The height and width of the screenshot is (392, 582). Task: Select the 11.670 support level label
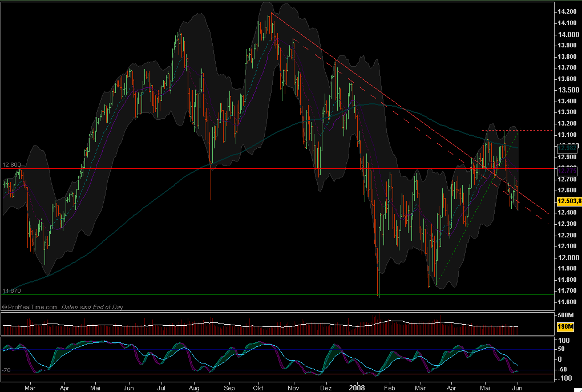click(11, 291)
